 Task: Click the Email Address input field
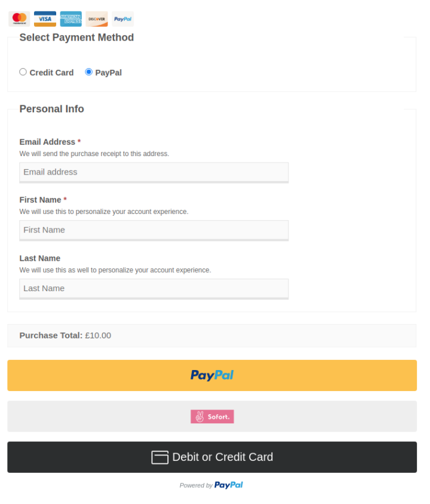153,172
